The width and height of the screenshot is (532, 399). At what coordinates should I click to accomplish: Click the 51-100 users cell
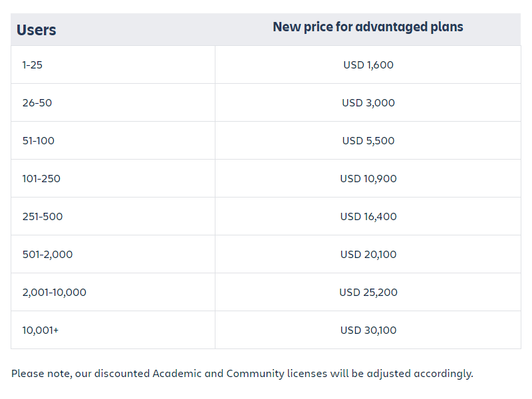pyautogui.click(x=39, y=141)
